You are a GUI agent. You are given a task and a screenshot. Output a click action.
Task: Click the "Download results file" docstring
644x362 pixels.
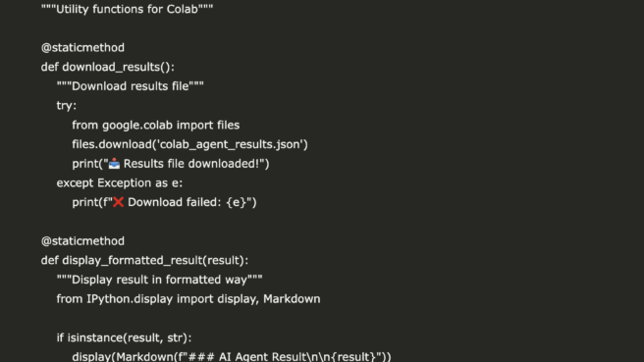(x=131, y=86)
